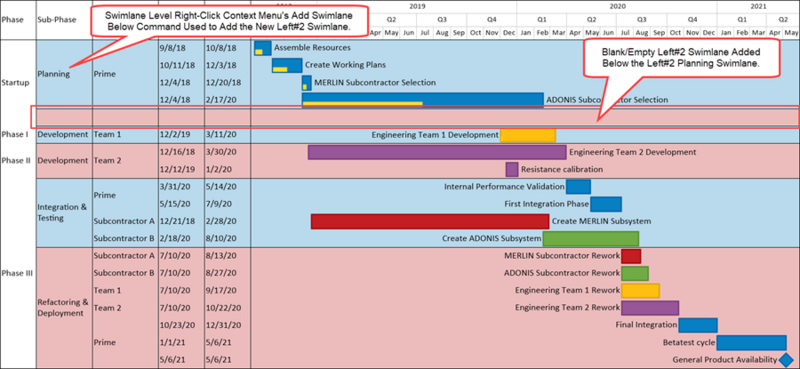The image size is (800, 369).
Task: Select the 2020 year header
Action: [x=617, y=7]
